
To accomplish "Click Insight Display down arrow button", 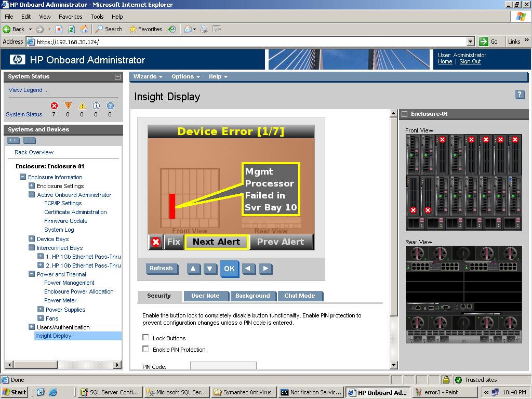I will tap(210, 269).
